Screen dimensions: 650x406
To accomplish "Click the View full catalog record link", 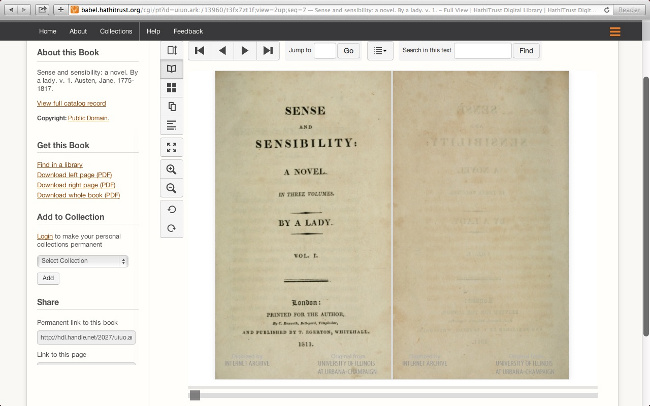I will (71, 103).
